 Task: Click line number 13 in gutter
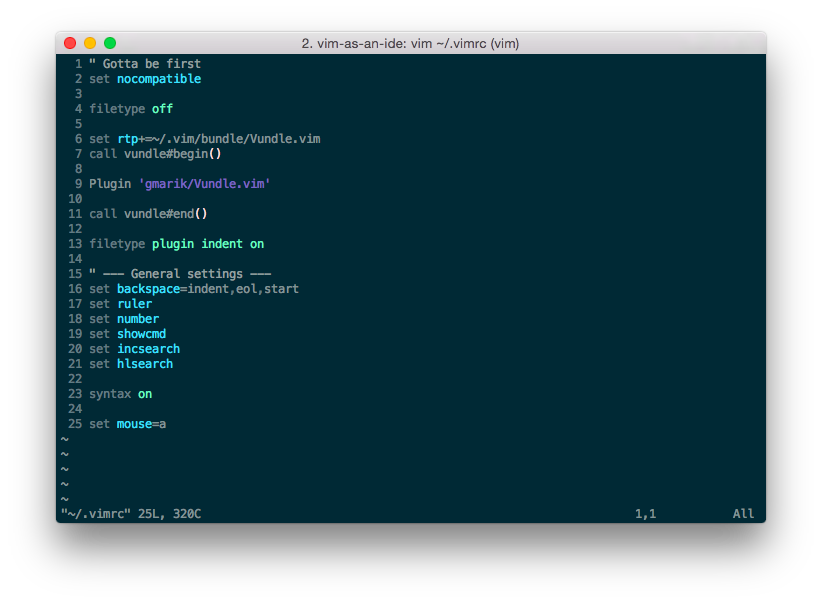[x=75, y=244]
